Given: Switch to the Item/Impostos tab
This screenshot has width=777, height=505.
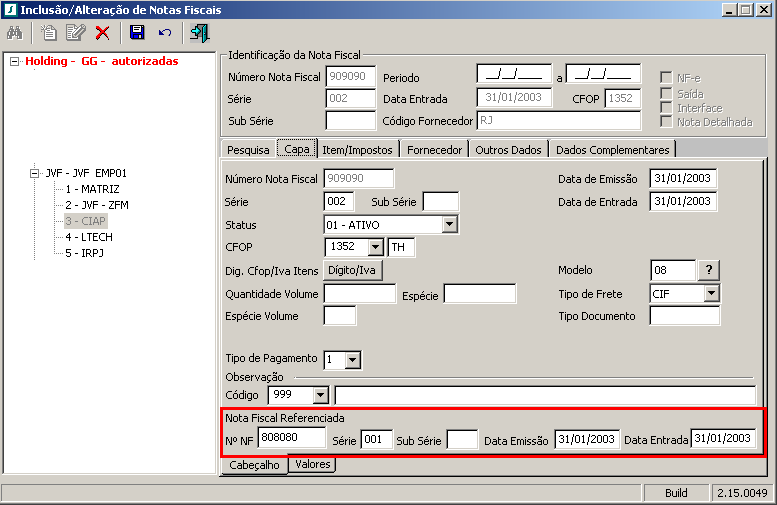Looking at the screenshot, I should 357,149.
